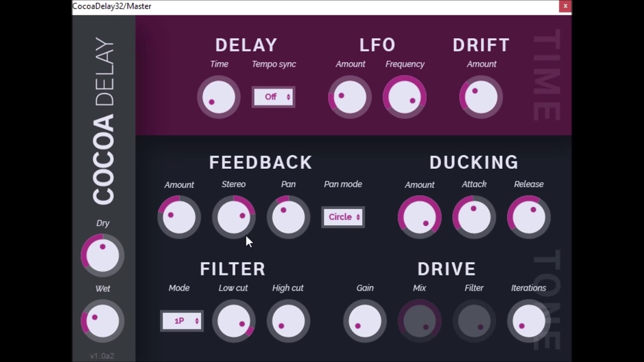Open the Filter Mode dropdown showing 1P
Screen dimensions: 644x362
pyautogui.click(x=182, y=321)
